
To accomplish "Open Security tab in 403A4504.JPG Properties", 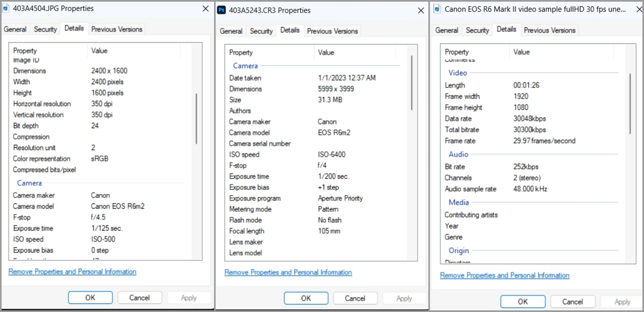I will point(45,29).
